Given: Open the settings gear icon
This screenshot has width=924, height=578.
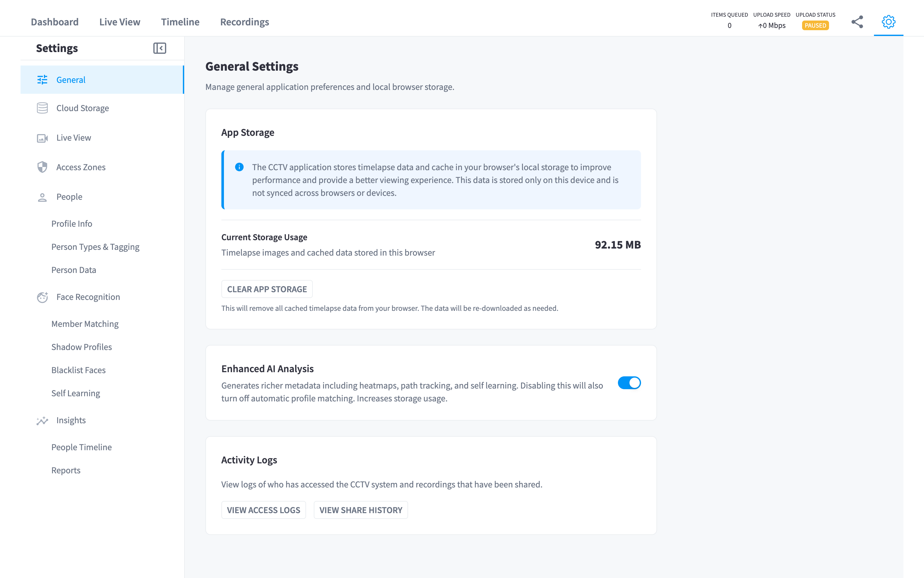Looking at the screenshot, I should (888, 22).
